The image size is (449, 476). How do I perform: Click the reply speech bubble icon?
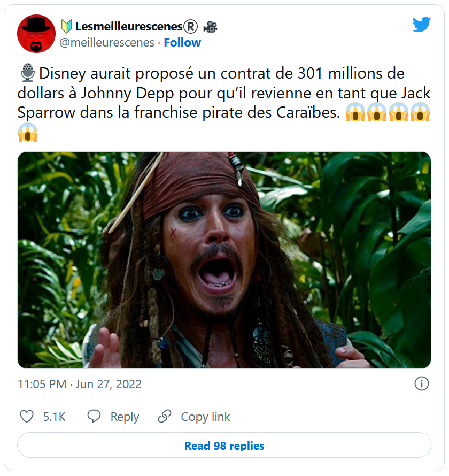coord(94,416)
